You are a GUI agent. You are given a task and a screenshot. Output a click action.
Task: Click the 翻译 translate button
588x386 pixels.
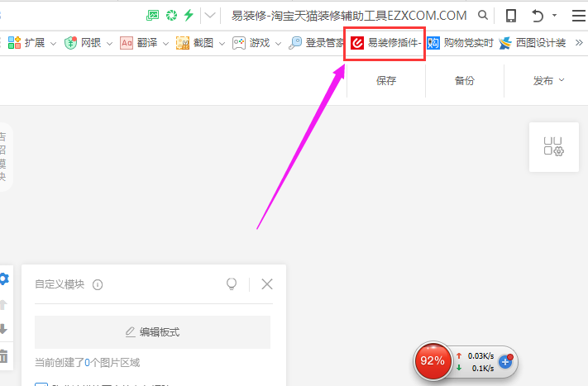coord(139,43)
